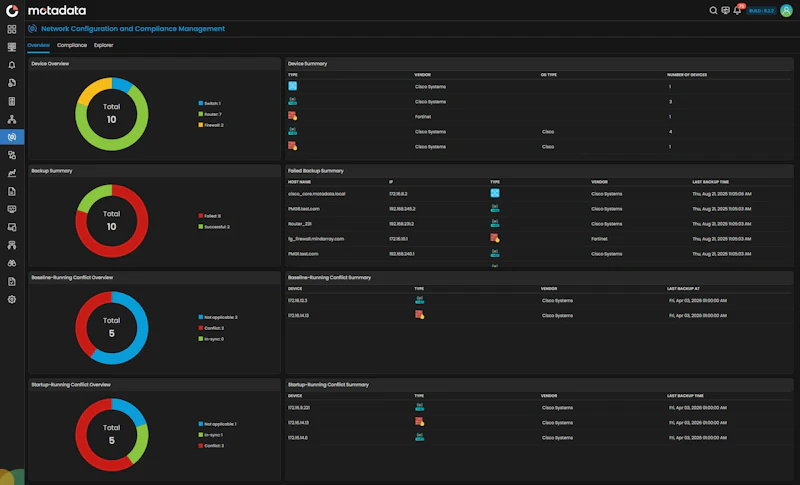Open the line-chart trend icon in sidebar
Screen dimensions: 800x485
12,173
